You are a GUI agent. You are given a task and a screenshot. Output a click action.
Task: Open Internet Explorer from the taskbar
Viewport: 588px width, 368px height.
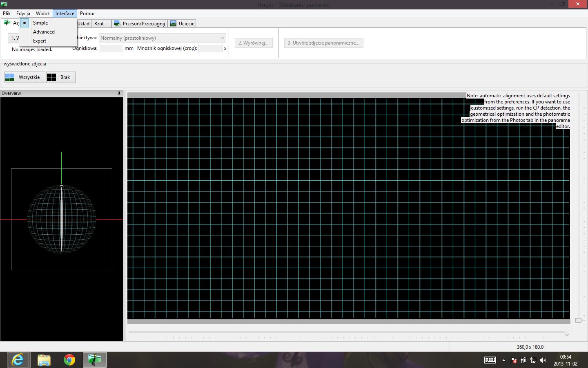(x=18, y=360)
